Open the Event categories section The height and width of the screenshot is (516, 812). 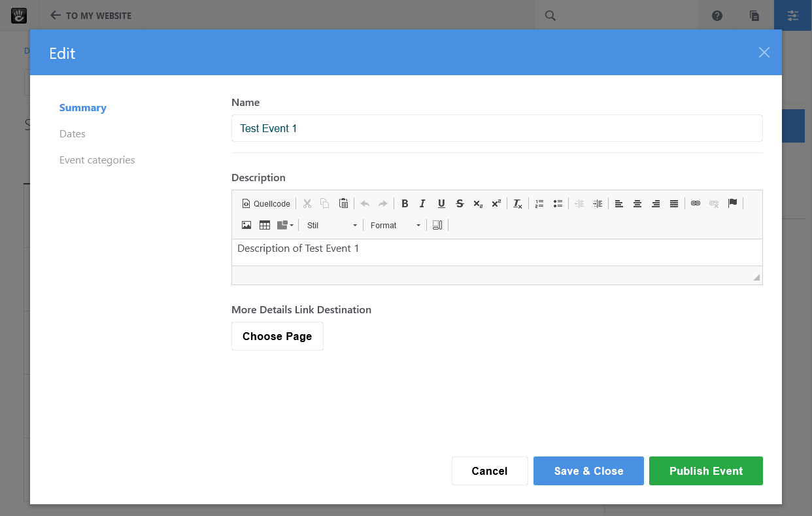[97, 160]
